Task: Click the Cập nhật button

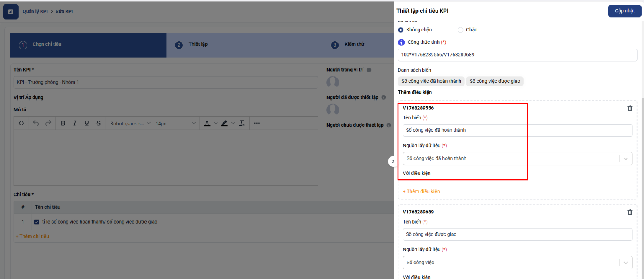Action: (x=624, y=11)
